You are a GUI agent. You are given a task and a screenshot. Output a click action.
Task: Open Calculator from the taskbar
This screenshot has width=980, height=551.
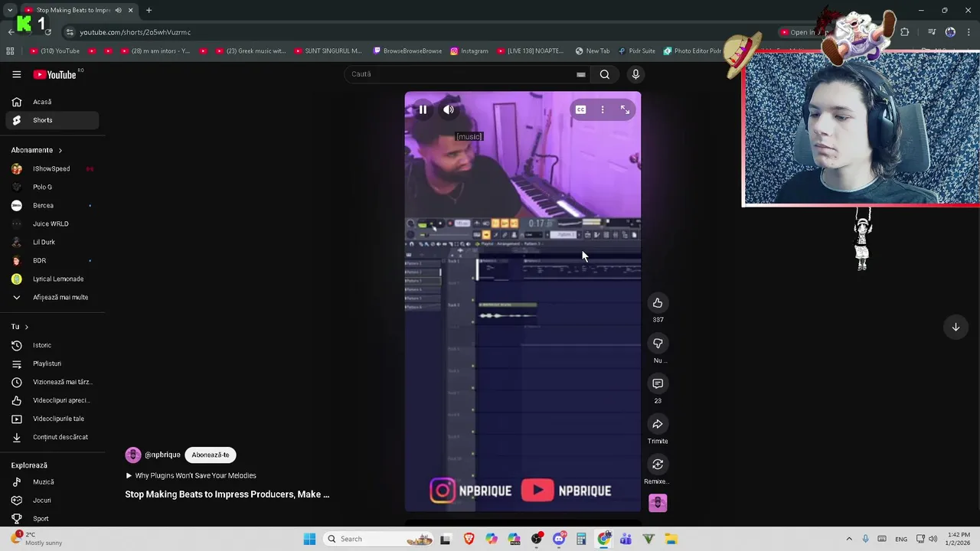pos(581,539)
